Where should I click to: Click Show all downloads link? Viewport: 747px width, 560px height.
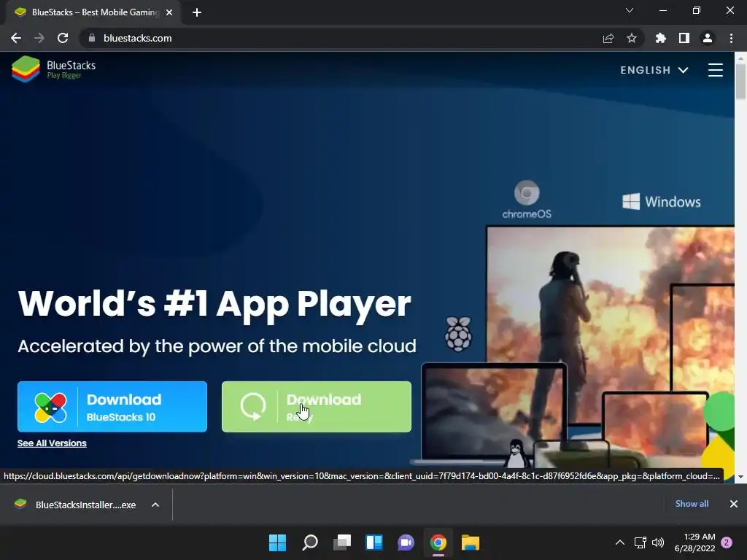[692, 504]
